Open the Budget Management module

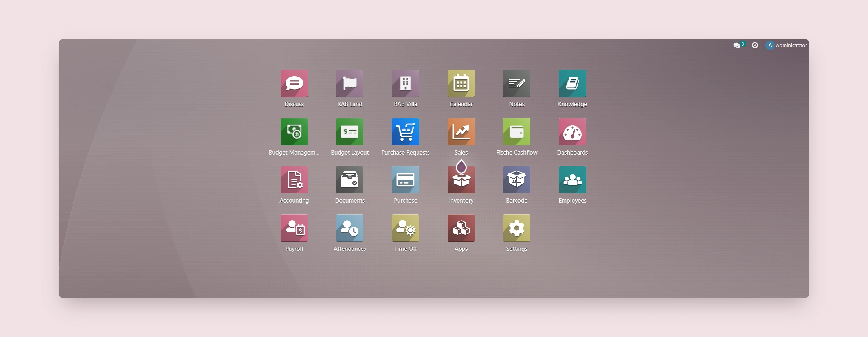tap(294, 132)
